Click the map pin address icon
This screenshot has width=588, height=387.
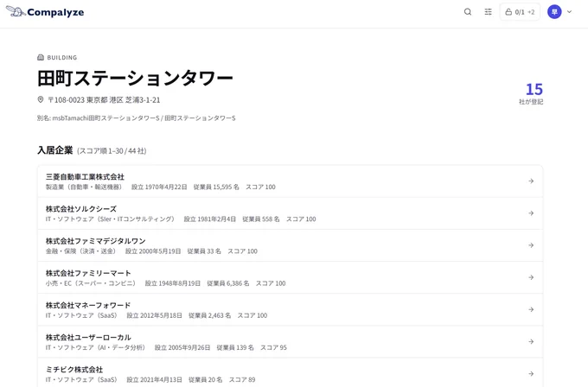coord(41,99)
